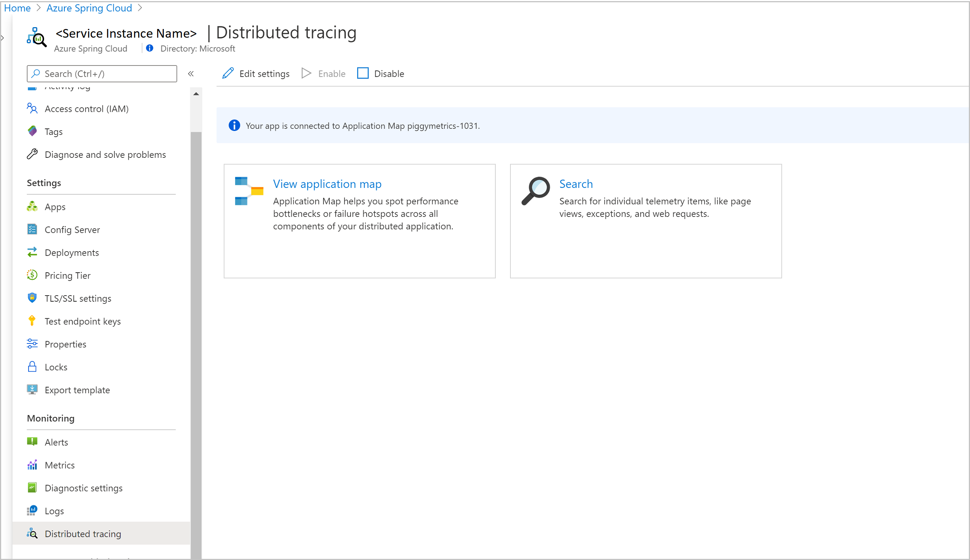Click the Tags icon in sidebar
Viewport: 970px width, 560px height.
32,131
